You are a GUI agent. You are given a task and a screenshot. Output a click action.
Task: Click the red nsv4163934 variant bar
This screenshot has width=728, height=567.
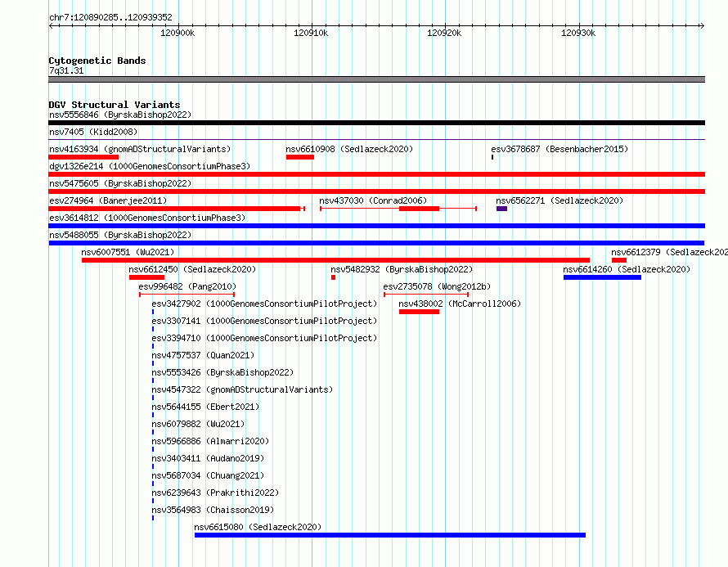coord(83,157)
